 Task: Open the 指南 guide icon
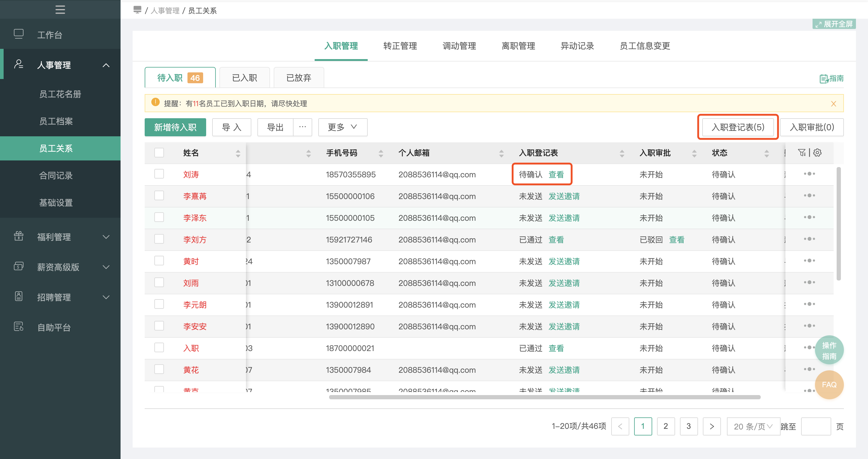(831, 78)
